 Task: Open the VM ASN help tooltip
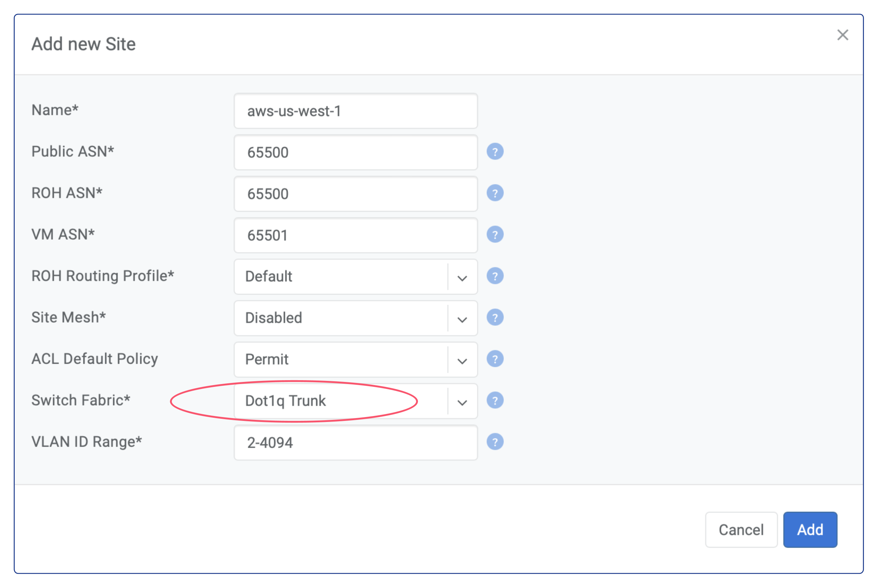[x=495, y=235]
